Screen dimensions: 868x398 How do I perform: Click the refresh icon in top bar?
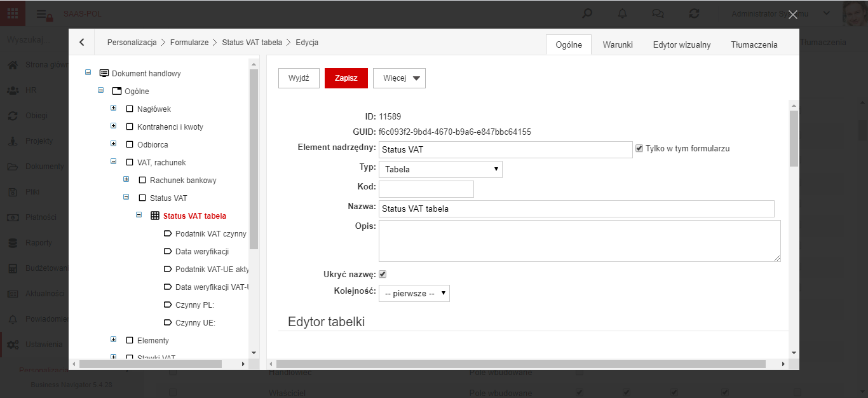pyautogui.click(x=695, y=13)
